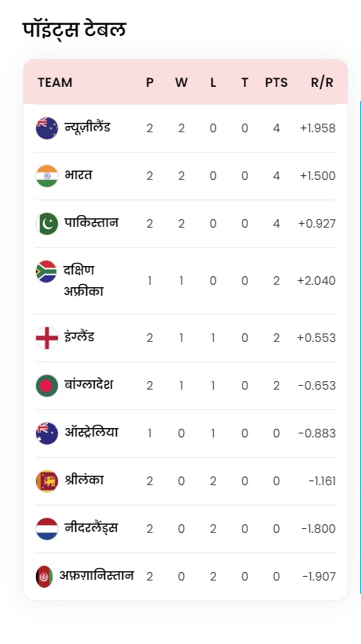The image size is (361, 644).
Task: Click the पॉइंट्स टेबल heading
Action: pyautogui.click(x=74, y=29)
